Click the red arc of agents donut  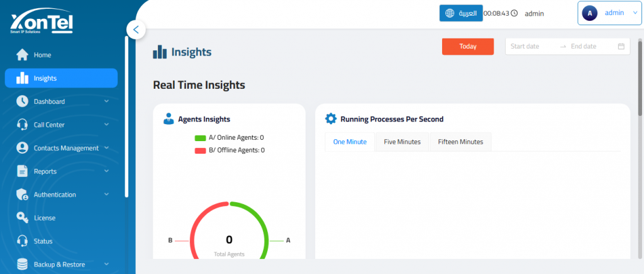click(x=196, y=222)
